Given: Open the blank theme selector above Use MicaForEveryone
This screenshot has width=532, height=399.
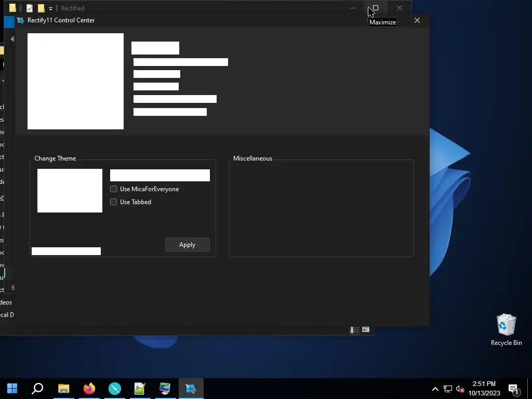Looking at the screenshot, I should tap(160, 175).
